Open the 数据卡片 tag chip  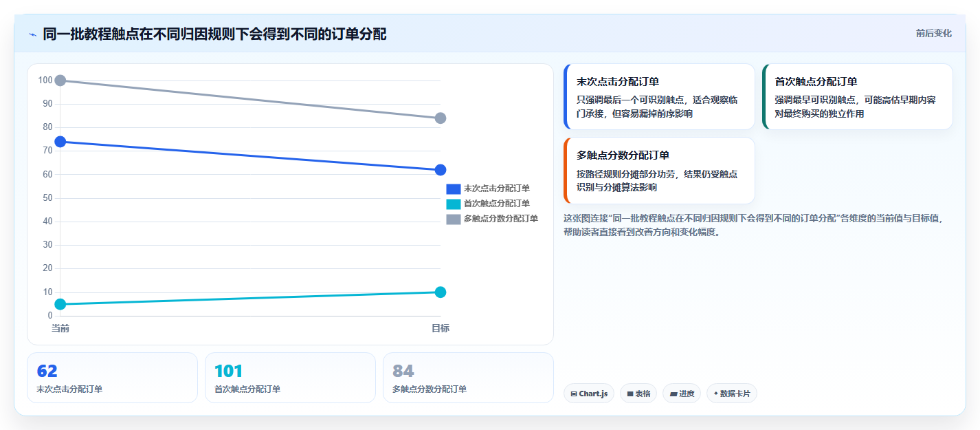(x=732, y=394)
